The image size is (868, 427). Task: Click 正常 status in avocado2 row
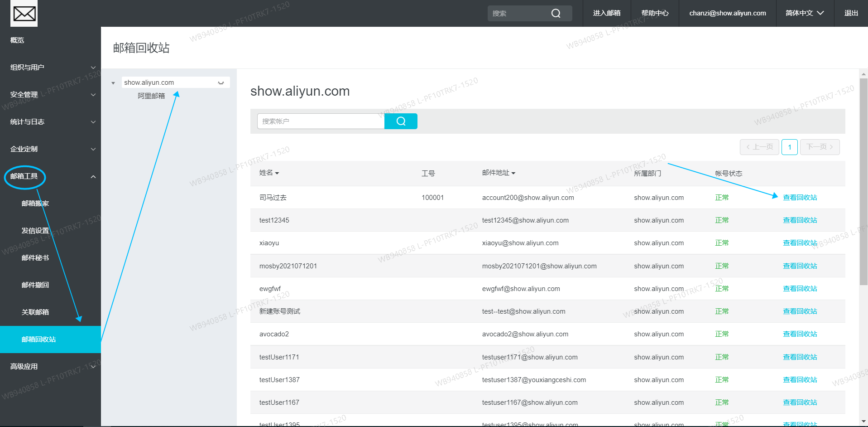[x=722, y=334]
